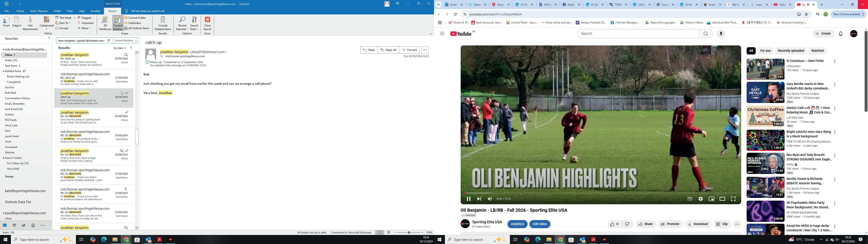Click the Reply All button
The image size is (868, 244).
point(388,50)
